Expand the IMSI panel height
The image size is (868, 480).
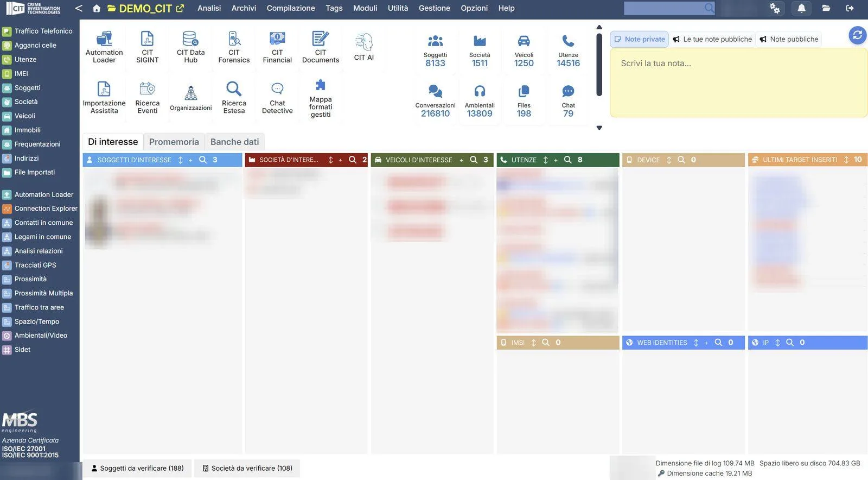click(533, 343)
